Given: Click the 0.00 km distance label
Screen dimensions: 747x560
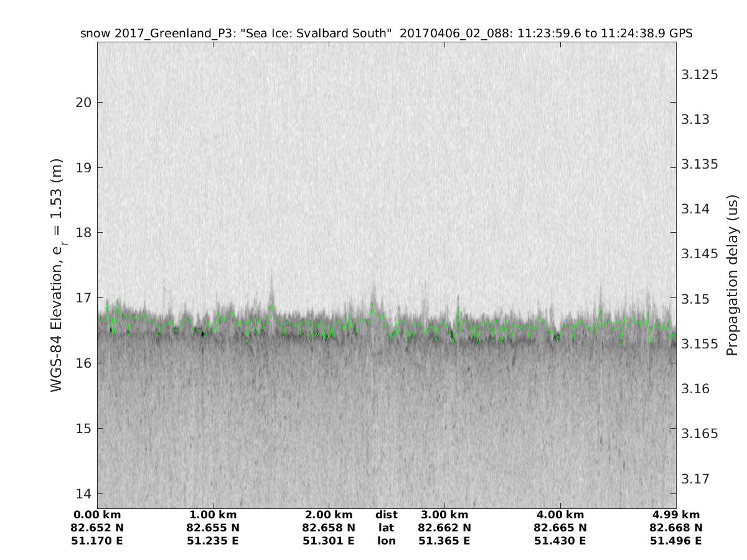Looking at the screenshot, I should coord(97,515).
